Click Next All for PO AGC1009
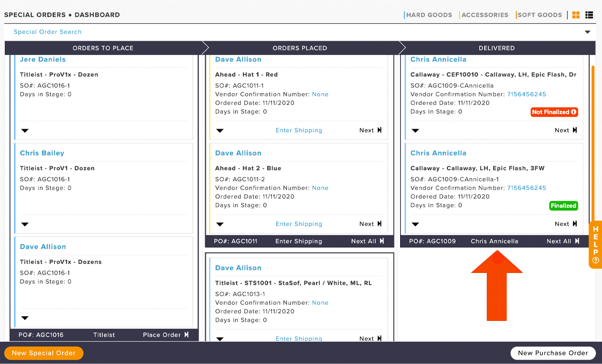The image size is (602, 364). pyautogui.click(x=563, y=242)
